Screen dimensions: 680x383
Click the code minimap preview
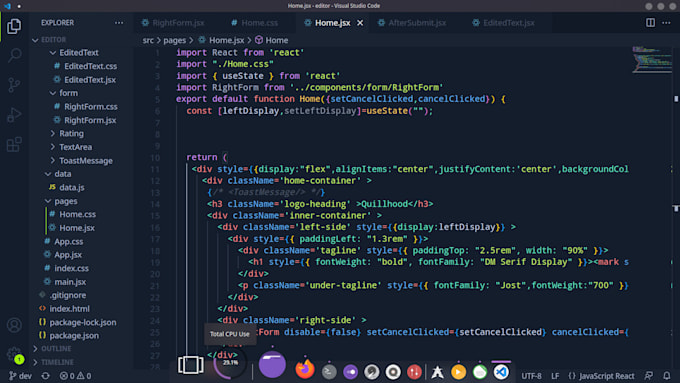pyautogui.click(x=652, y=59)
